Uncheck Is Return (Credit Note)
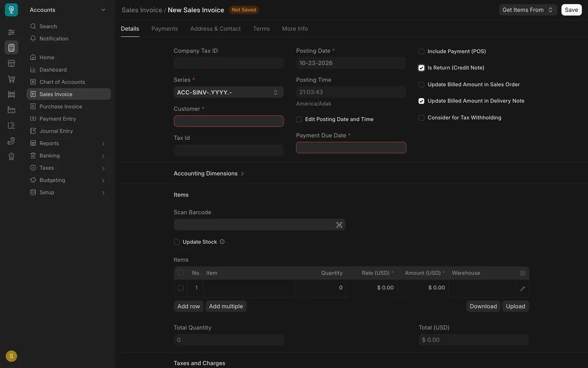 click(x=421, y=68)
